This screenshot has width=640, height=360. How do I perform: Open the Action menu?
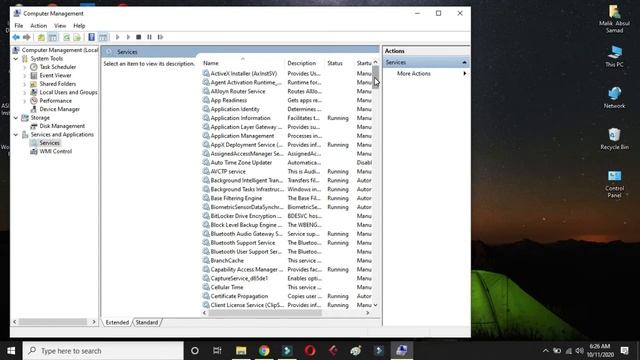[39, 26]
